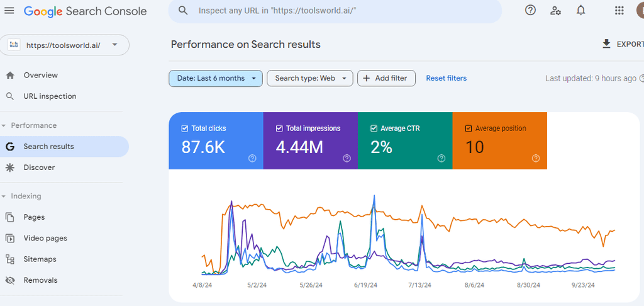Viewport: 644px width, 306px height.
Task: Toggle the Total clicks checkbox
Action: coord(185,128)
